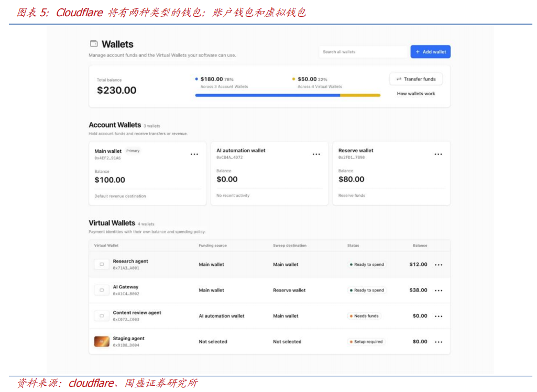Click Ready to spend status for Research agent
Viewport: 537px width, 392px height.
click(367, 264)
